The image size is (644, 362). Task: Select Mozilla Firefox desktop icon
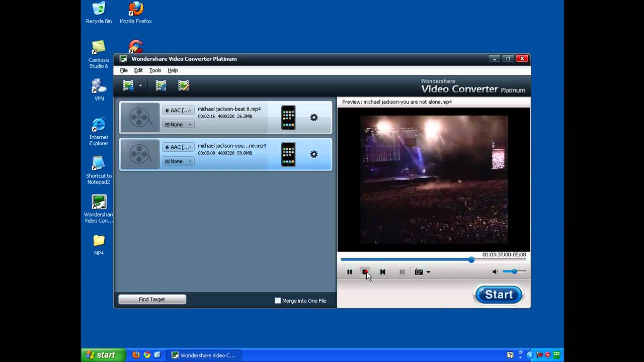135,13
